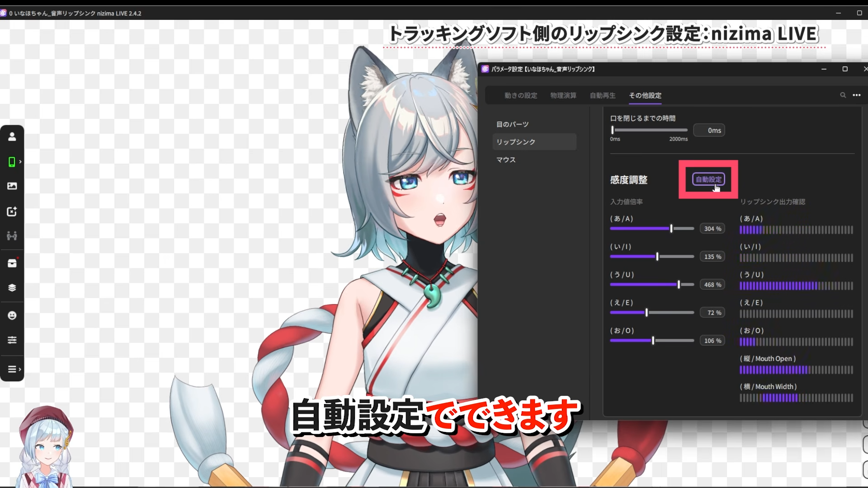
Task: Click the screen capture icon
Action: pos(12,211)
